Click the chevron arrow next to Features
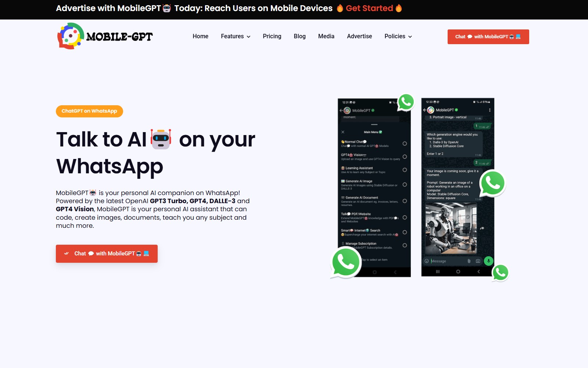 248,37
